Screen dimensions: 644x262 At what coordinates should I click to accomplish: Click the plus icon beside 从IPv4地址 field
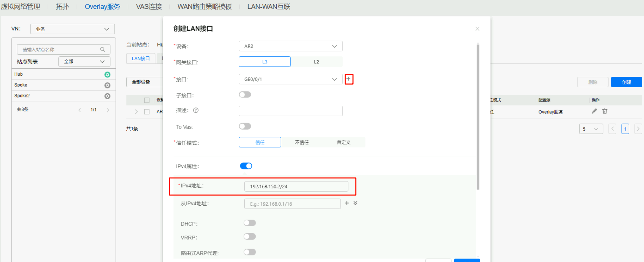tap(347, 203)
